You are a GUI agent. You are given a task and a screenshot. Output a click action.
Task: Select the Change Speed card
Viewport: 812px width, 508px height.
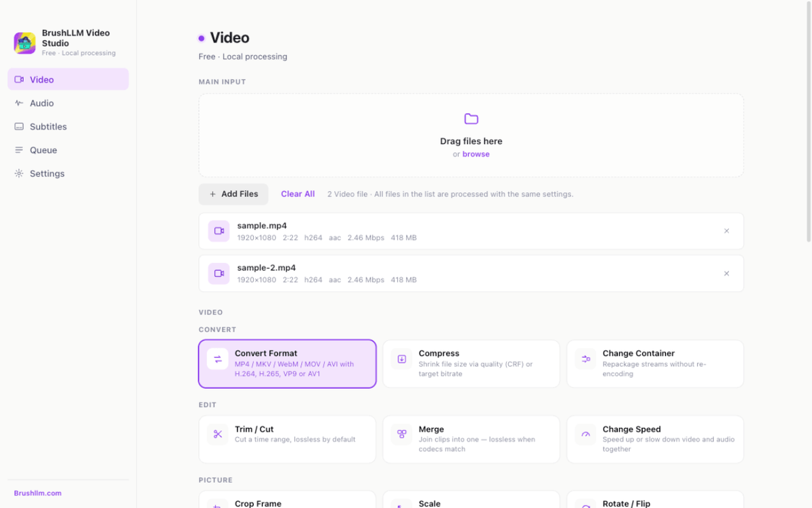coord(655,440)
